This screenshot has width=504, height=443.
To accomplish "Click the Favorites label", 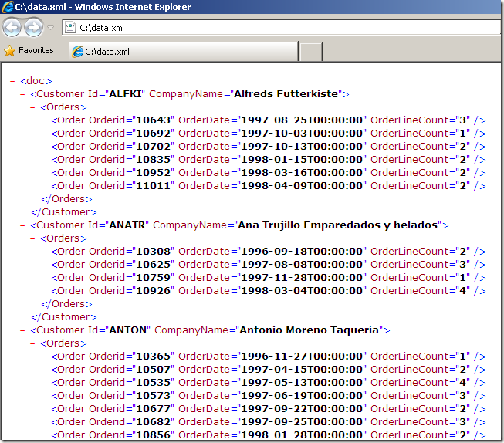I will click(x=36, y=50).
